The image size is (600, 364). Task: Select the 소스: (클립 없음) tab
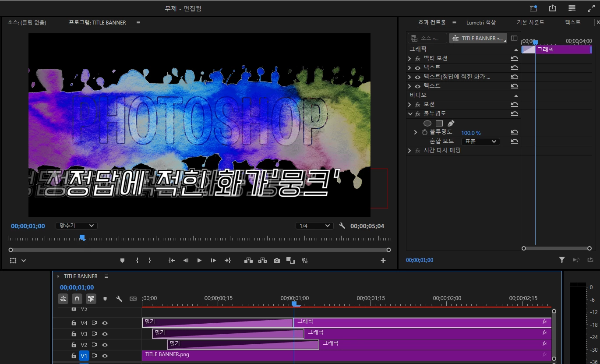27,22
